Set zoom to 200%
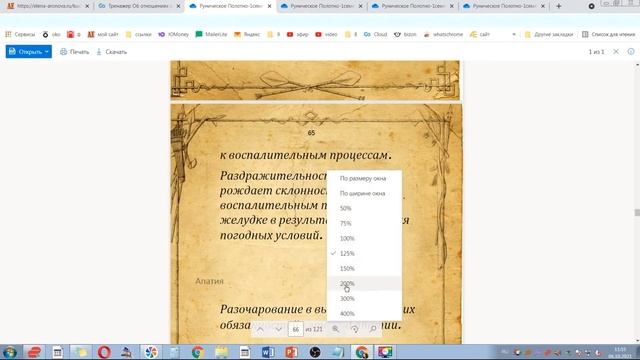 click(364, 284)
